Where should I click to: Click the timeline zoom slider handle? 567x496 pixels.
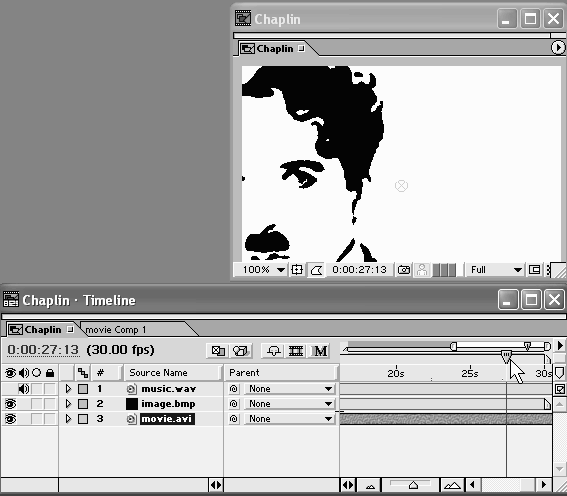coord(413,485)
